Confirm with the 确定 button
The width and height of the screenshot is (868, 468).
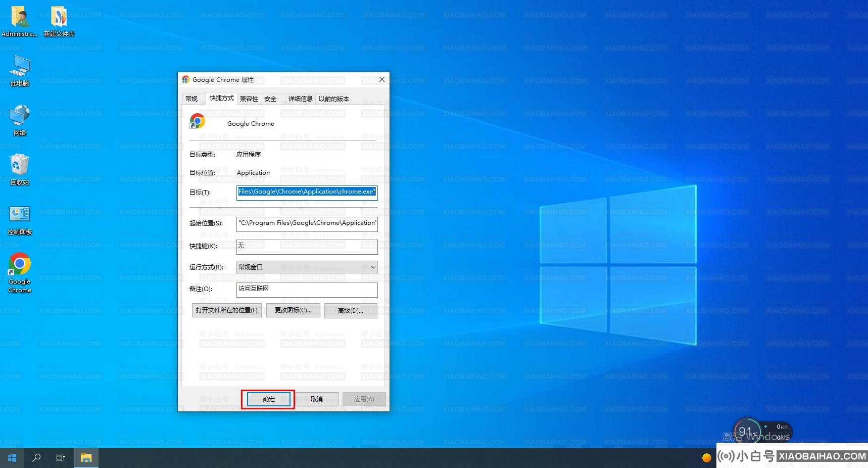pyautogui.click(x=269, y=399)
